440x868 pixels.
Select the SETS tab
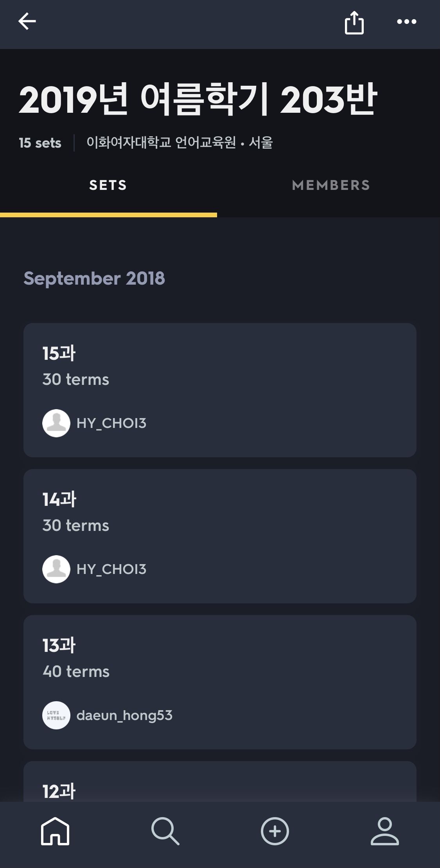pos(108,185)
